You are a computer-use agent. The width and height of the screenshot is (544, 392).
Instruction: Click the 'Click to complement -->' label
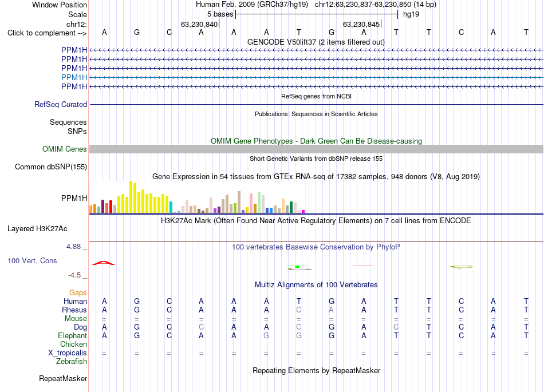[47, 33]
